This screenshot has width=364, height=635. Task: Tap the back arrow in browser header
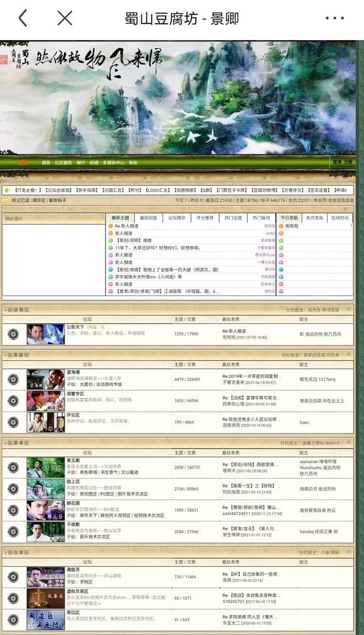click(23, 18)
